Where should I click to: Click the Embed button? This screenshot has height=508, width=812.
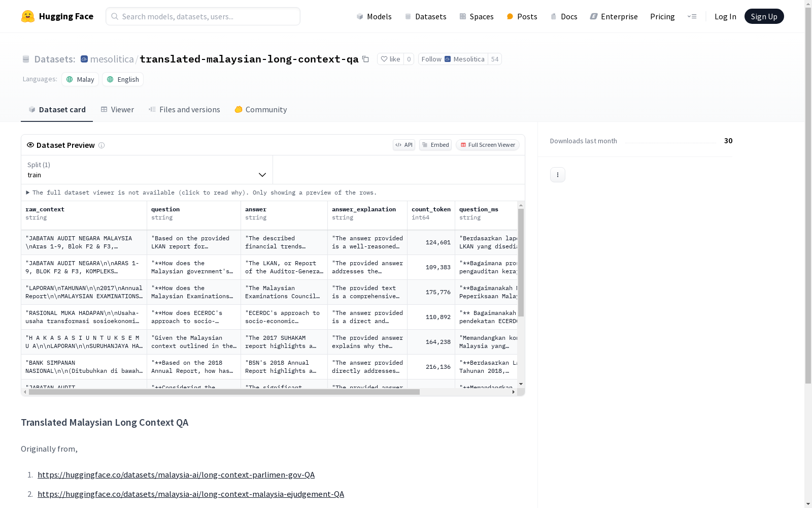coord(435,145)
